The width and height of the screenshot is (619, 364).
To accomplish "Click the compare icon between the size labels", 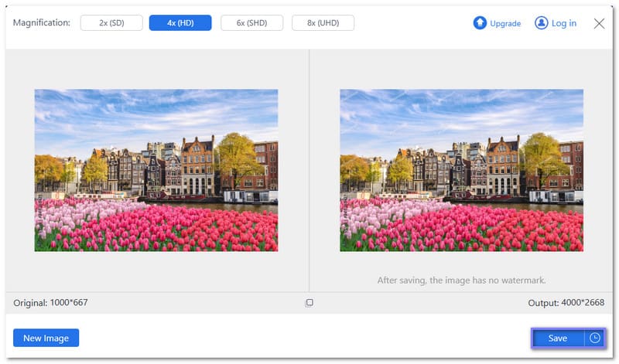I will [309, 303].
